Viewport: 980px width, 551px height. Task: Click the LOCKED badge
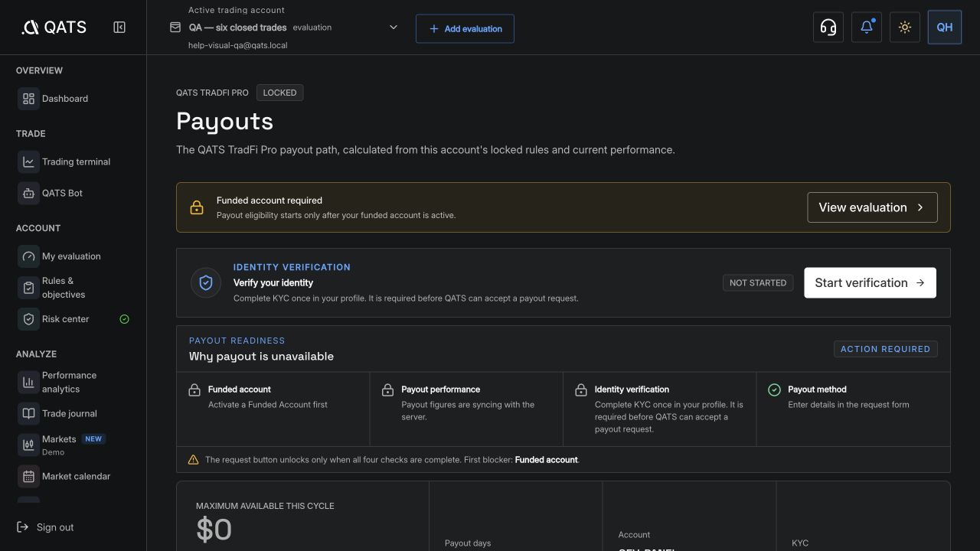tap(279, 93)
